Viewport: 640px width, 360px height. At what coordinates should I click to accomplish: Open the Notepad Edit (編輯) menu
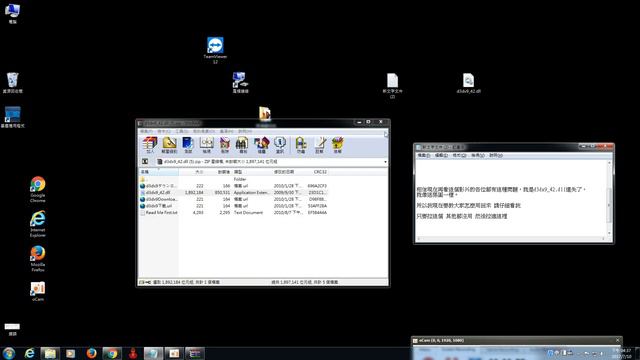[441, 156]
